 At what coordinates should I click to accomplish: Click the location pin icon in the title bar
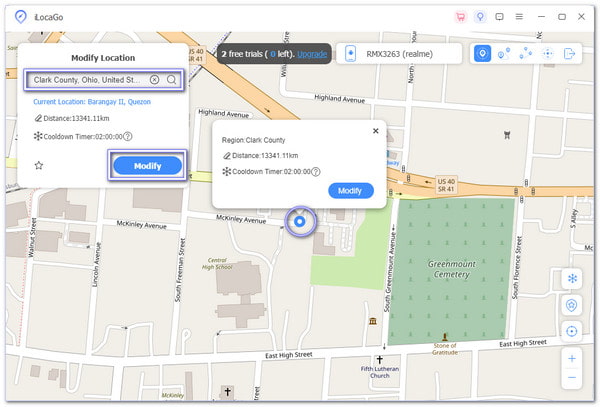[480, 17]
